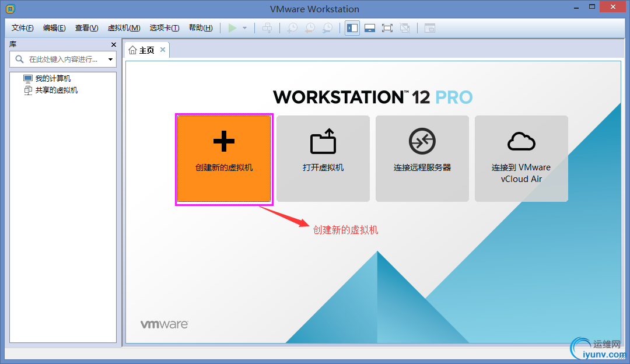Close the 库 library panel
Screen dimensions: 630x364
click(x=114, y=44)
